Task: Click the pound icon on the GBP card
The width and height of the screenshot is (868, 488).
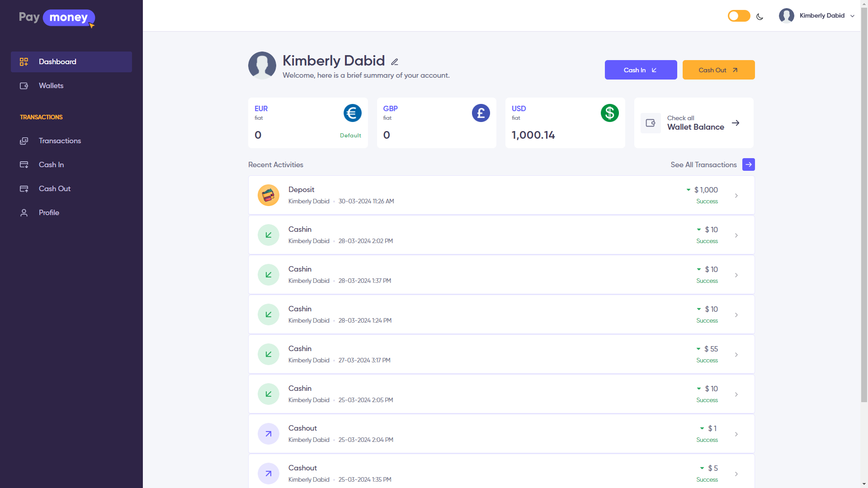Action: pos(481,113)
